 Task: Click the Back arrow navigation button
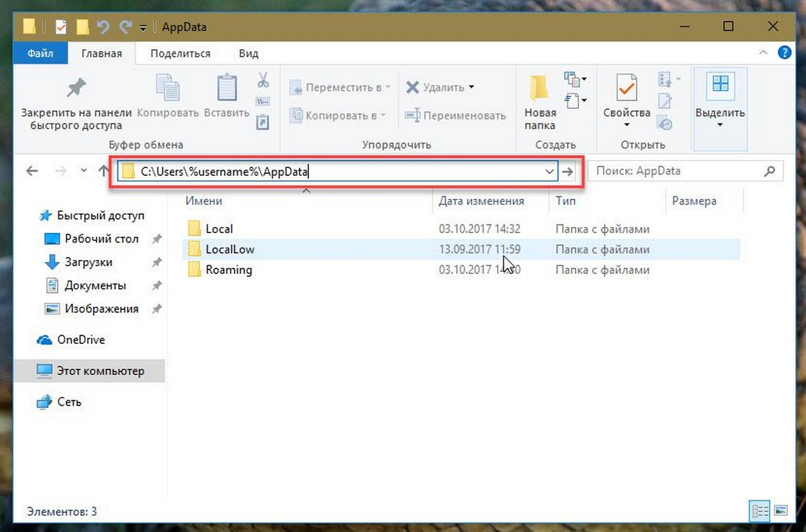(x=32, y=171)
